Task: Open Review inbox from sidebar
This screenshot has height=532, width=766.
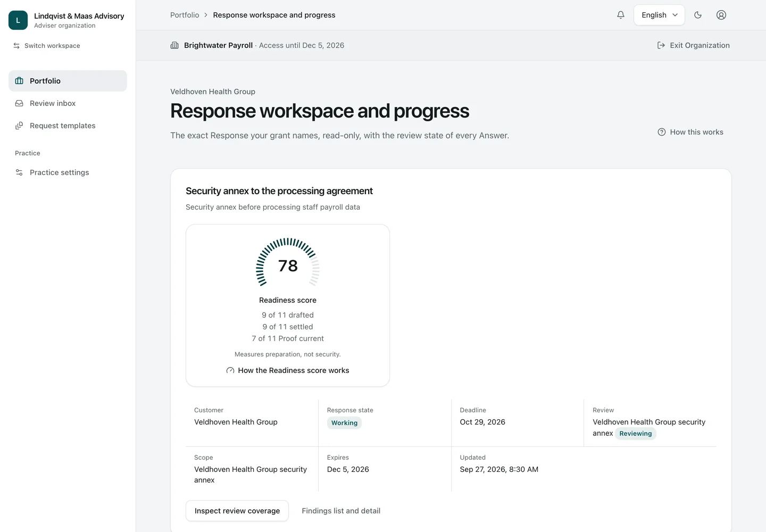Action: tap(68, 103)
